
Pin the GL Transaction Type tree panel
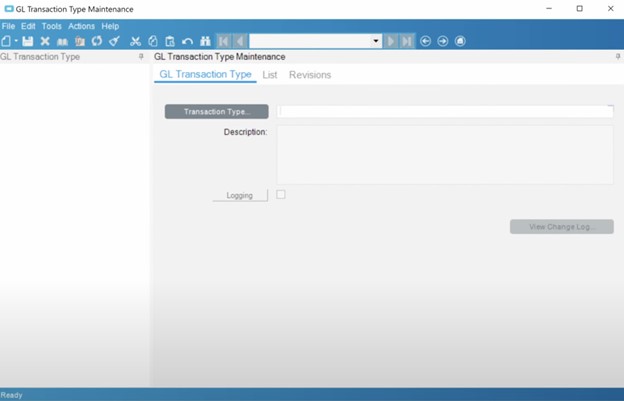(141, 57)
